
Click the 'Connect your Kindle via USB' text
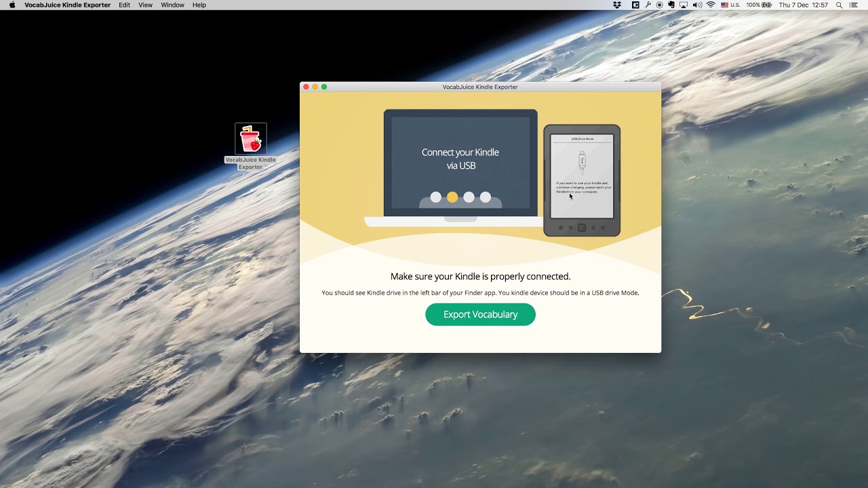click(x=460, y=159)
